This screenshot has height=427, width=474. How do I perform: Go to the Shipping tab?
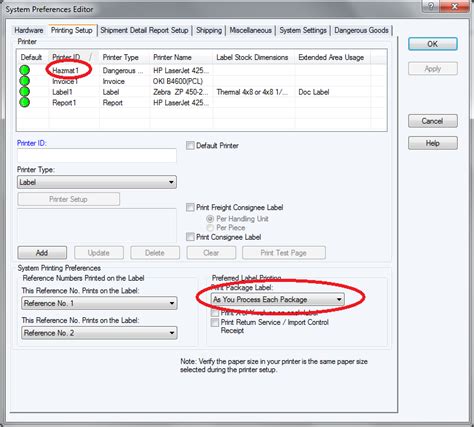coord(209,30)
